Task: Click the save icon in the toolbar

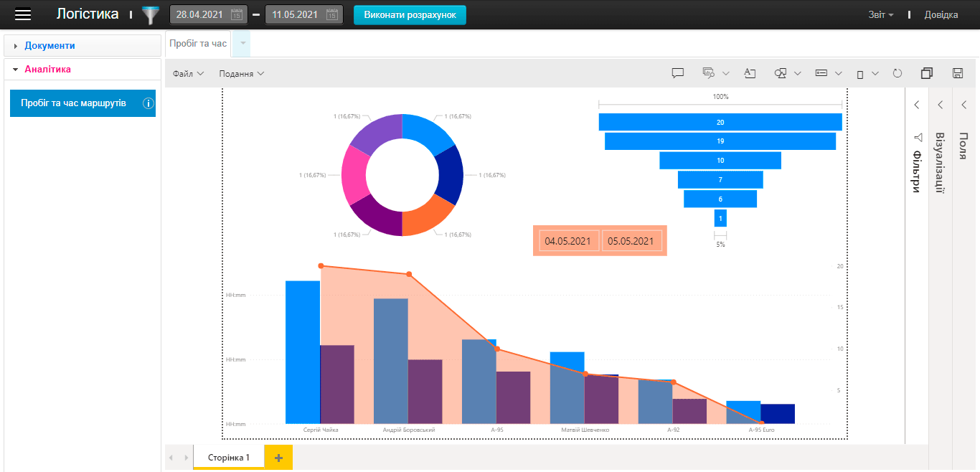Action: tap(957, 72)
